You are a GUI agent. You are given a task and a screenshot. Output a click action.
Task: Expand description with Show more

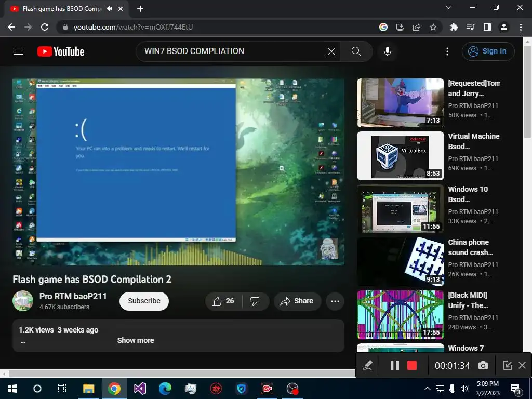point(136,340)
